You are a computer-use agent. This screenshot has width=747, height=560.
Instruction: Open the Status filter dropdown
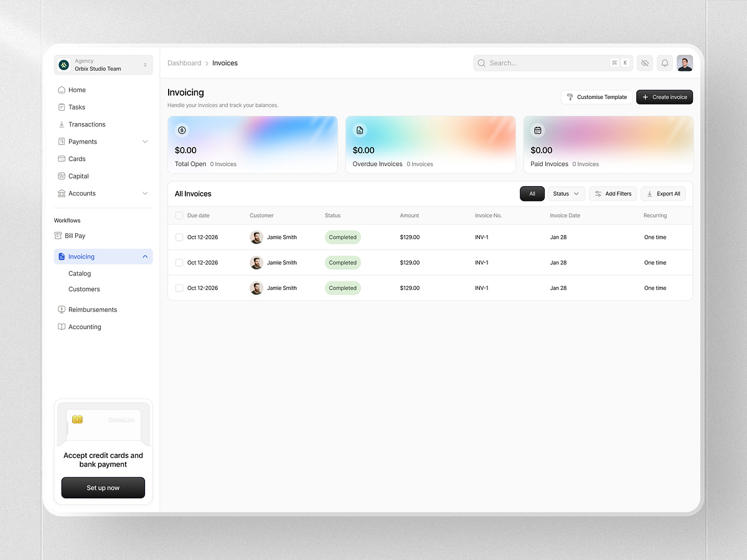(x=566, y=194)
